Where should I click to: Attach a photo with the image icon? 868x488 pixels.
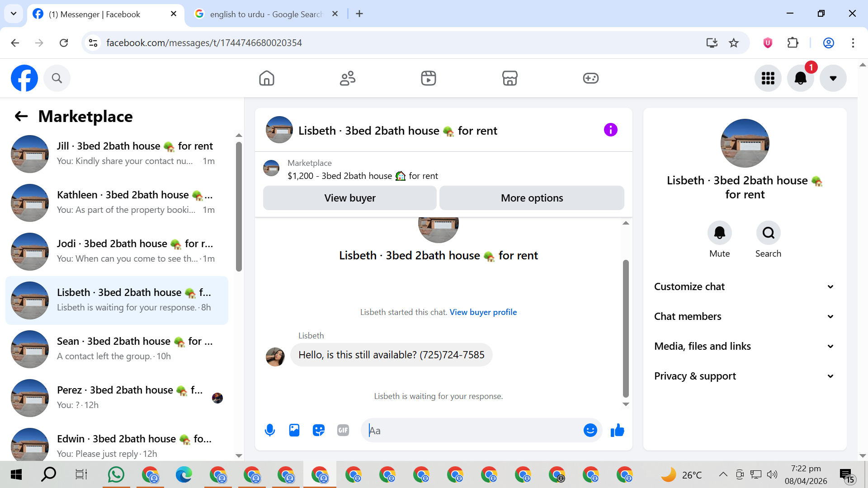click(x=294, y=430)
